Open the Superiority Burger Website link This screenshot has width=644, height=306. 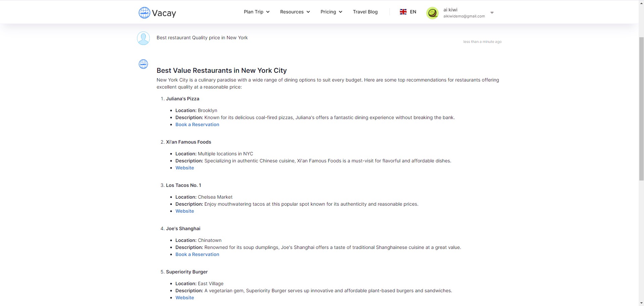click(x=185, y=298)
